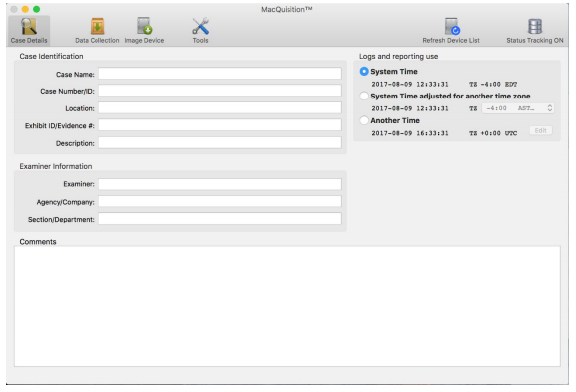Select the Image Device toolbar icon

(144, 31)
